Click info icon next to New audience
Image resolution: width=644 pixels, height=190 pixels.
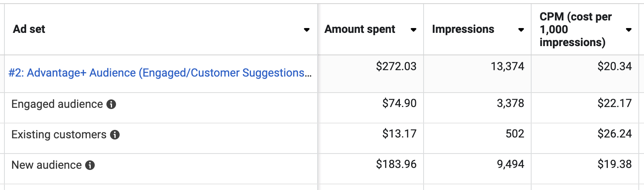pos(90,165)
